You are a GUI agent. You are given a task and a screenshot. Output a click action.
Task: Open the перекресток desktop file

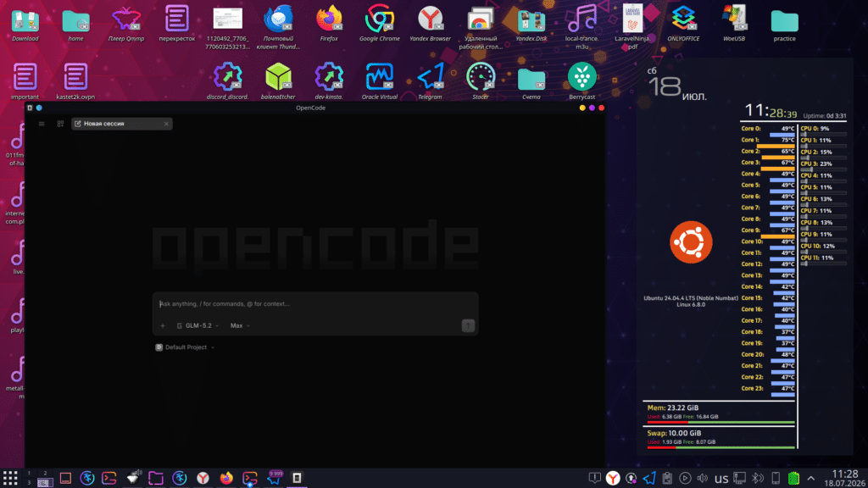(x=176, y=25)
